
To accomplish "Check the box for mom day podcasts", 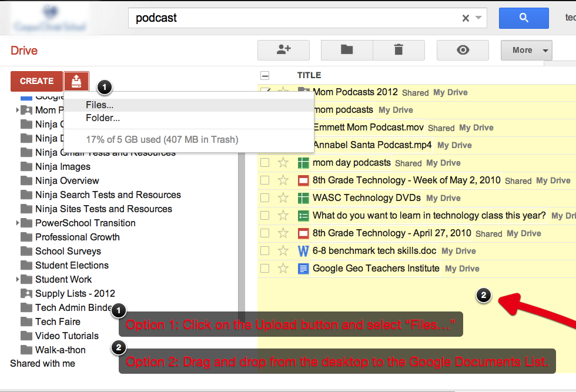I will 265,163.
